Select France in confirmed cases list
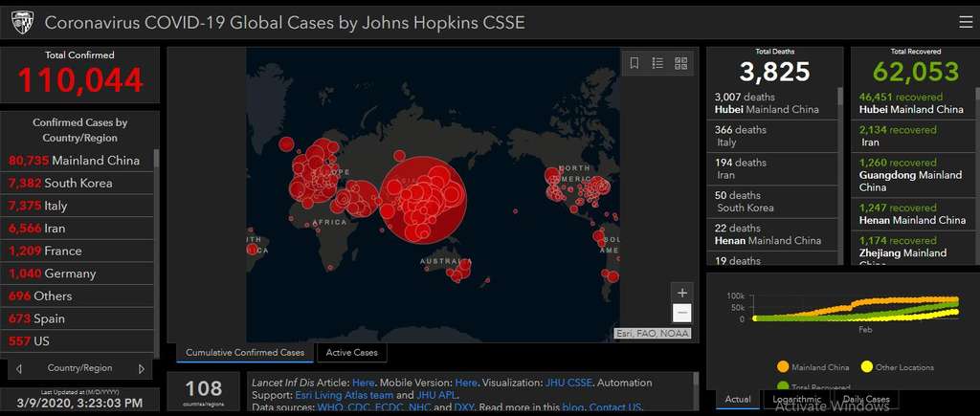 [77, 251]
